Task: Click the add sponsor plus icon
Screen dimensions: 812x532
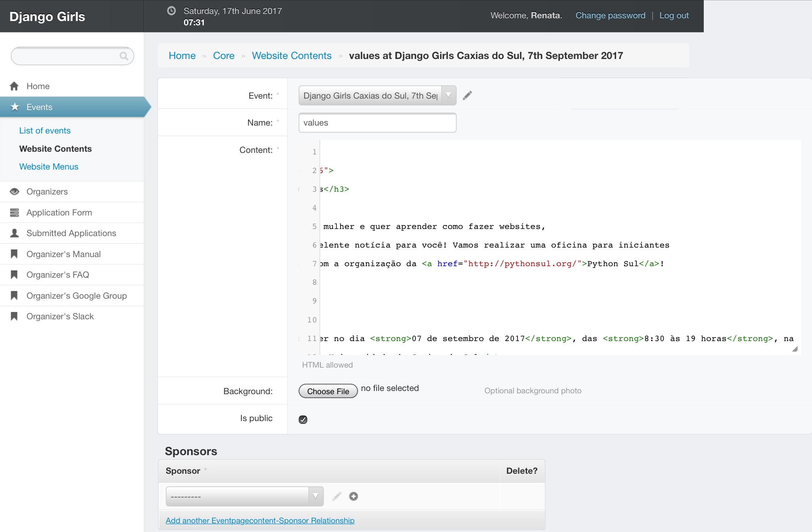Action: tap(353, 496)
